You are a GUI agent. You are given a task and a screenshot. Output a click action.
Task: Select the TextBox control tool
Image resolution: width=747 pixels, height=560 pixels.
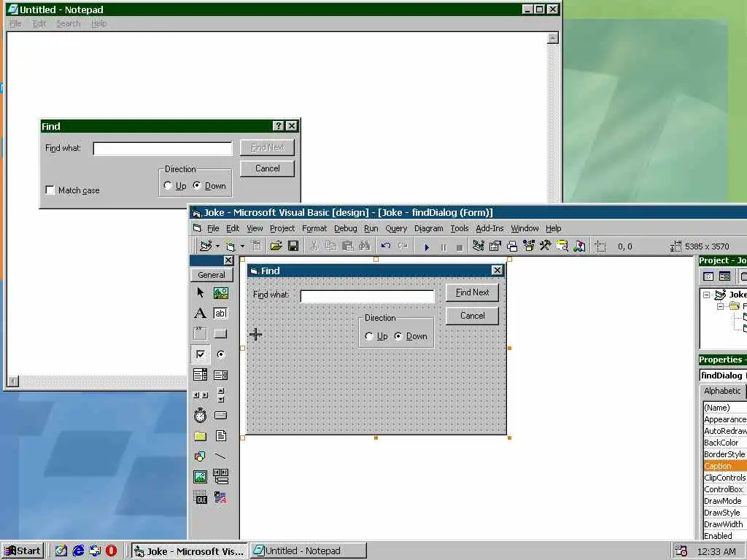tap(220, 313)
